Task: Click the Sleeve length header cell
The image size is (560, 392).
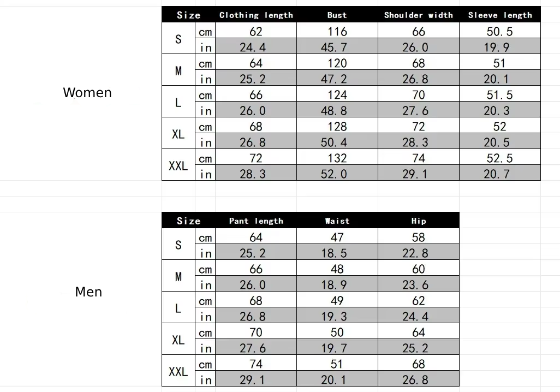Action: (x=499, y=15)
